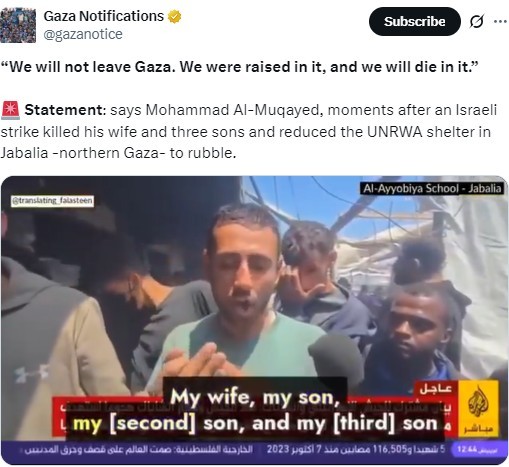Viewport: 509px width, 467px height.
Task: Click the subtitle text 'My wife, my son'
Action: [255, 398]
